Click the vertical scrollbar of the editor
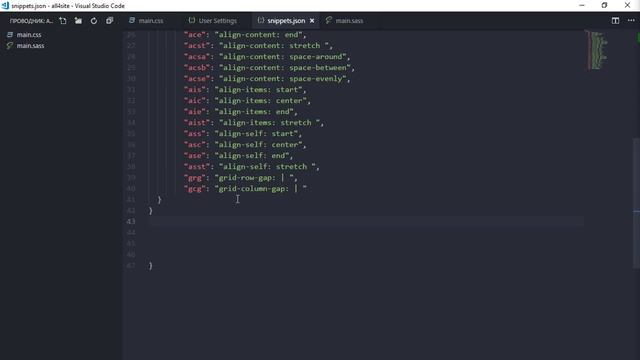The height and width of the screenshot is (360, 640). coord(636,203)
